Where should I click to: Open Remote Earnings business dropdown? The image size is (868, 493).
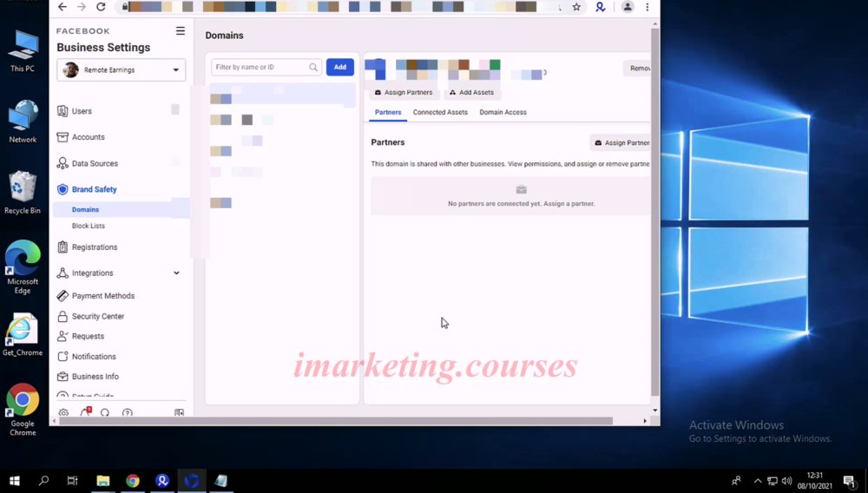[122, 70]
